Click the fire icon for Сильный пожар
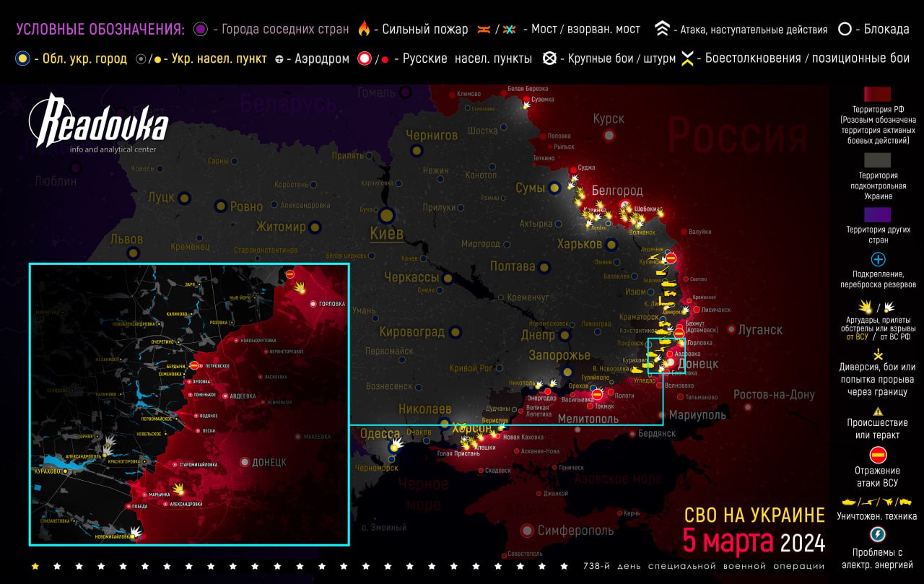924x584 pixels. [x=365, y=29]
